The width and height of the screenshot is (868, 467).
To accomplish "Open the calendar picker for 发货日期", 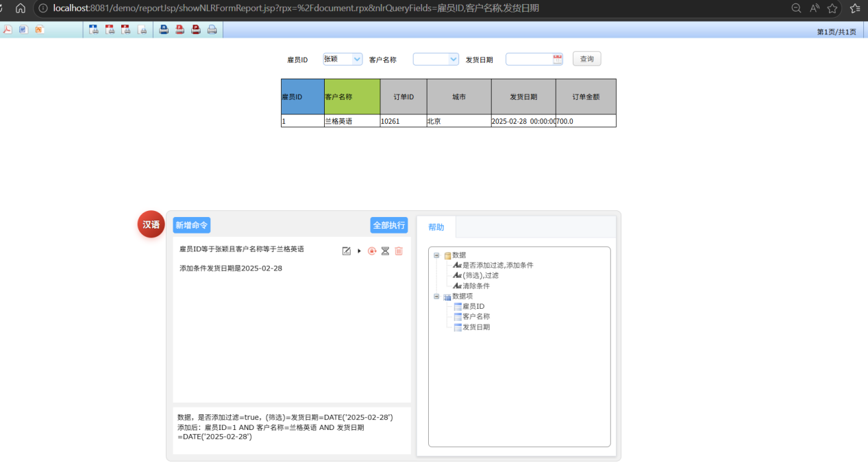I will coord(558,59).
